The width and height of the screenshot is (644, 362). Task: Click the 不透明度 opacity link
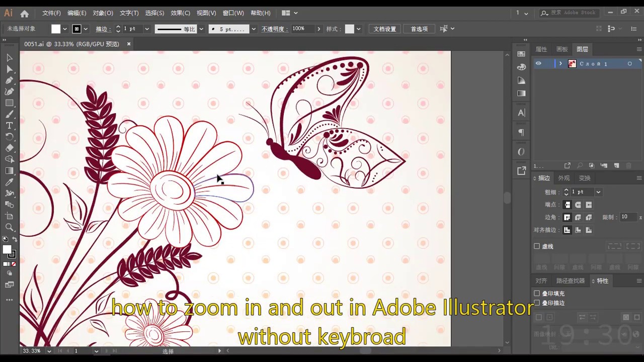click(x=274, y=29)
